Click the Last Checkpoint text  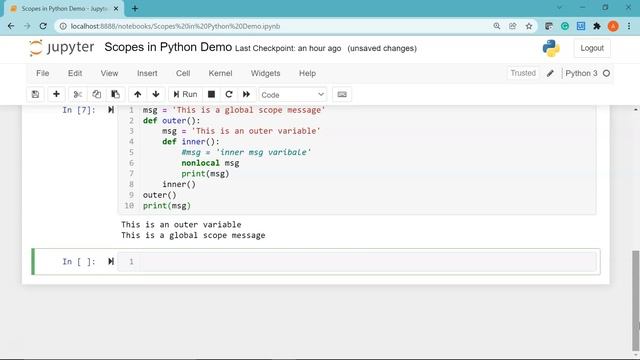pyautogui.click(x=288, y=48)
